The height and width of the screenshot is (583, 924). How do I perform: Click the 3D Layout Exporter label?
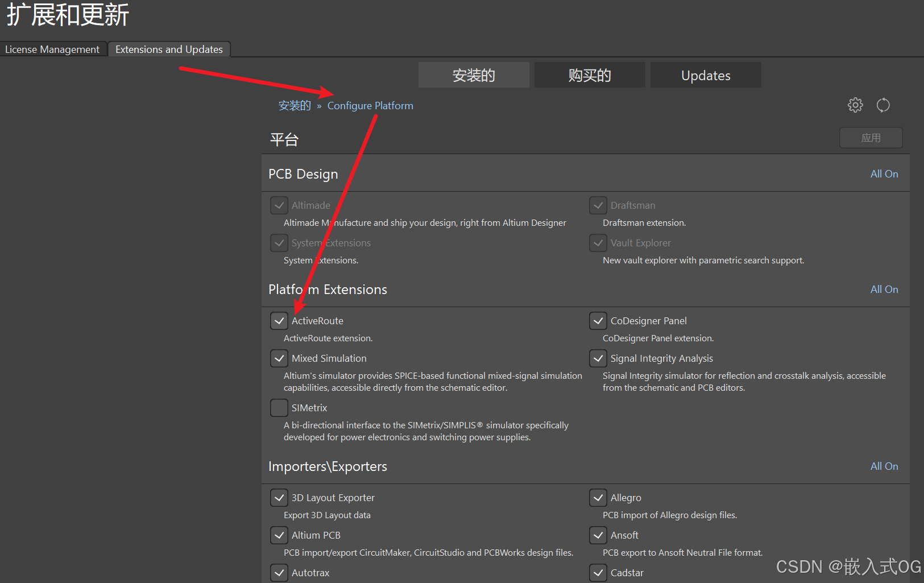(x=333, y=498)
